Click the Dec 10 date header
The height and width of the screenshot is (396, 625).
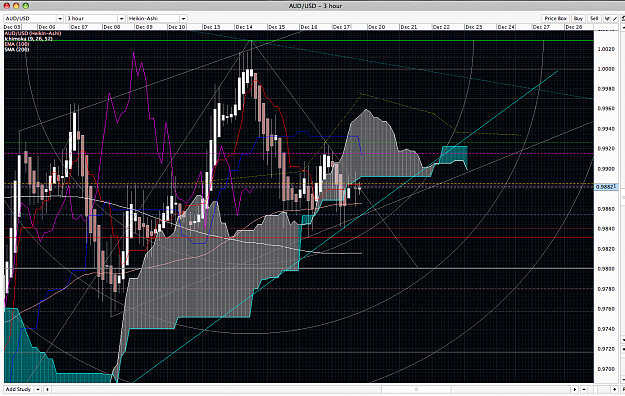177,27
